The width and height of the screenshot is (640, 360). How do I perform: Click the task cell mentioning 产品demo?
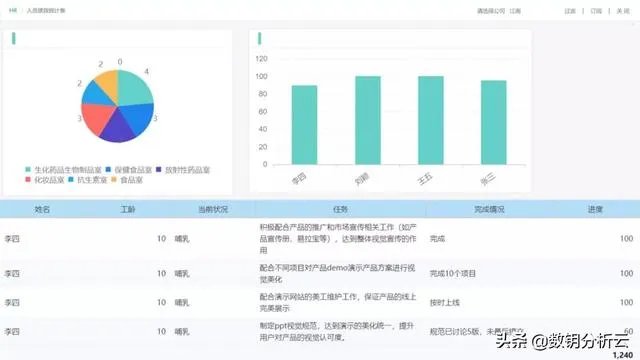pos(338,273)
